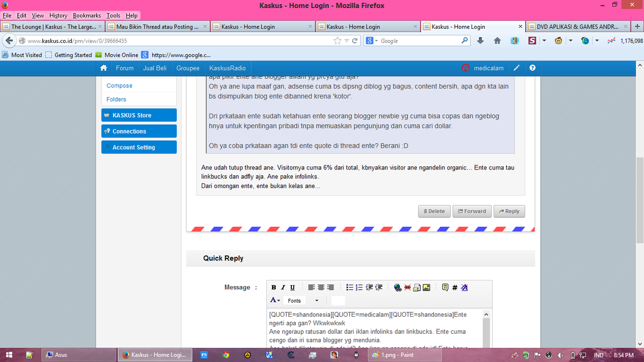The width and height of the screenshot is (644, 362).
Task: Click the # code tag icon
Action: pyautogui.click(x=455, y=288)
